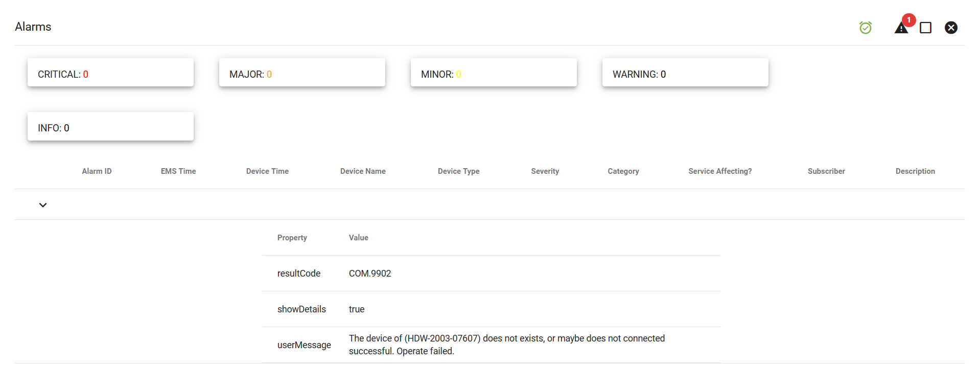
Task: Select the WARNING: 0 card
Action: (685, 73)
